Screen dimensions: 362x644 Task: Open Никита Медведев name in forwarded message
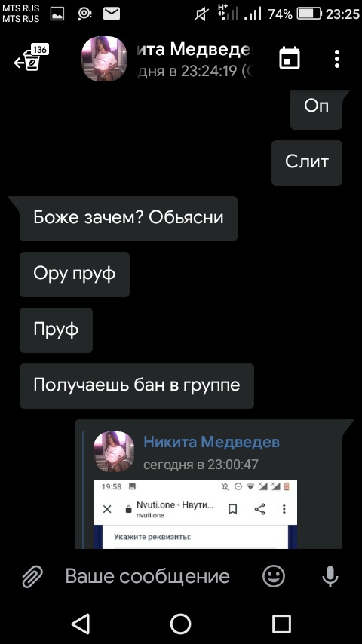[x=212, y=443]
